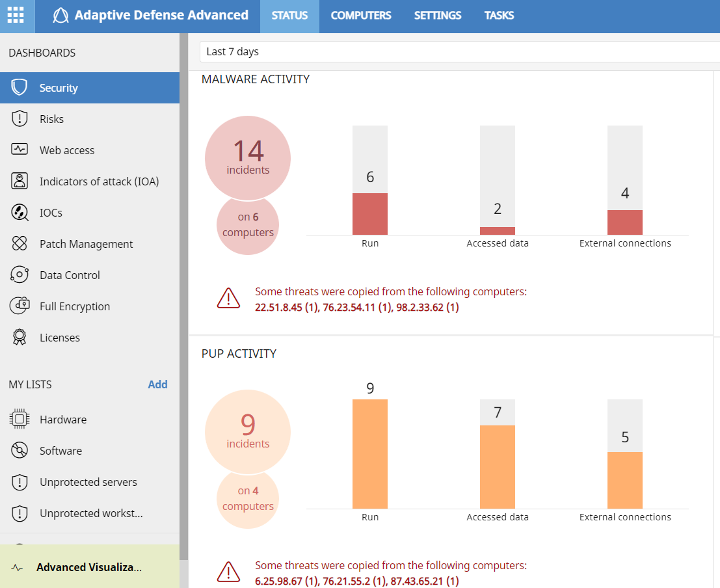Click the malware warning triangle icon
720x588 pixels.
(228, 299)
